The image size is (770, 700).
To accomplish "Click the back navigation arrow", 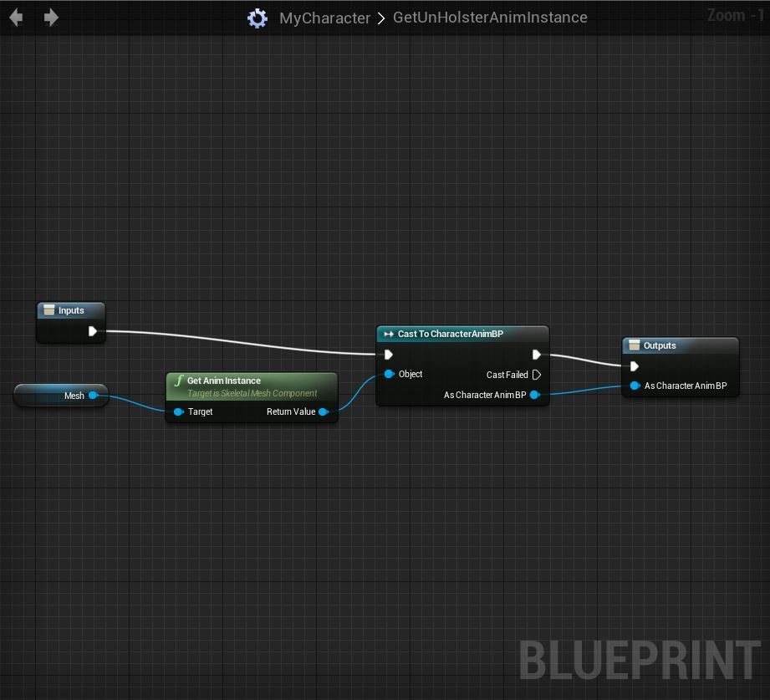I will click(15, 17).
